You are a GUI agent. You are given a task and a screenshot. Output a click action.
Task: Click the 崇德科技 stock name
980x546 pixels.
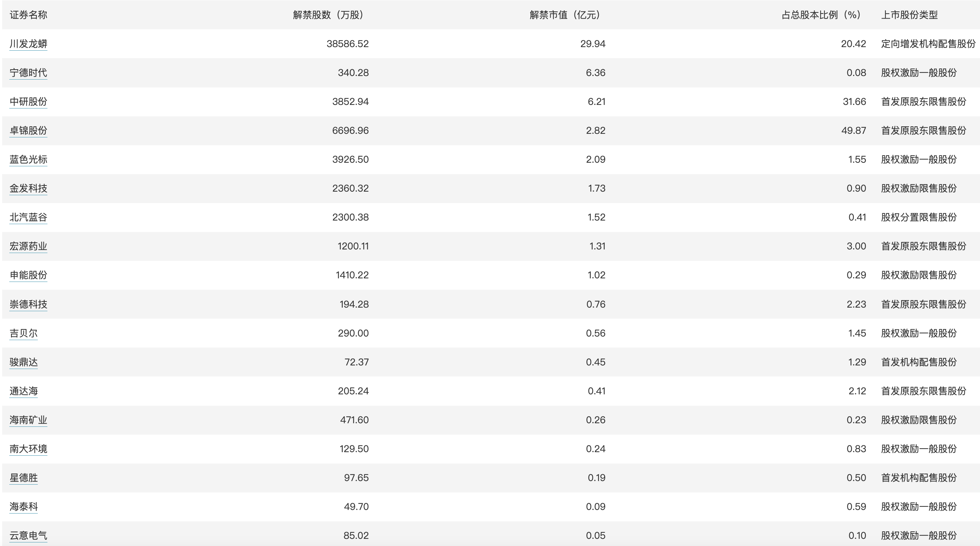pyautogui.click(x=29, y=304)
